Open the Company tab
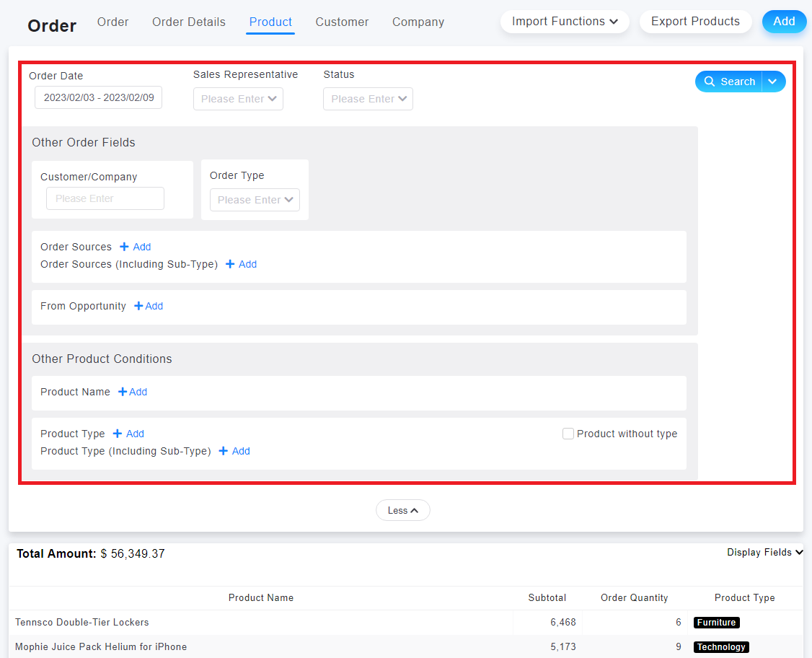 coord(418,22)
